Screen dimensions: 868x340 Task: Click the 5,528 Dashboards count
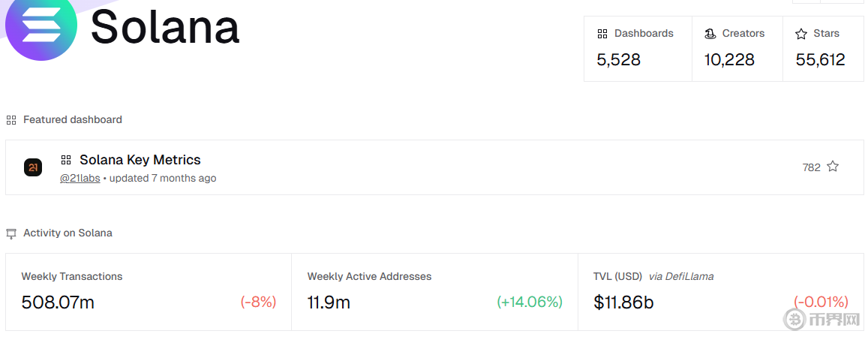point(618,60)
